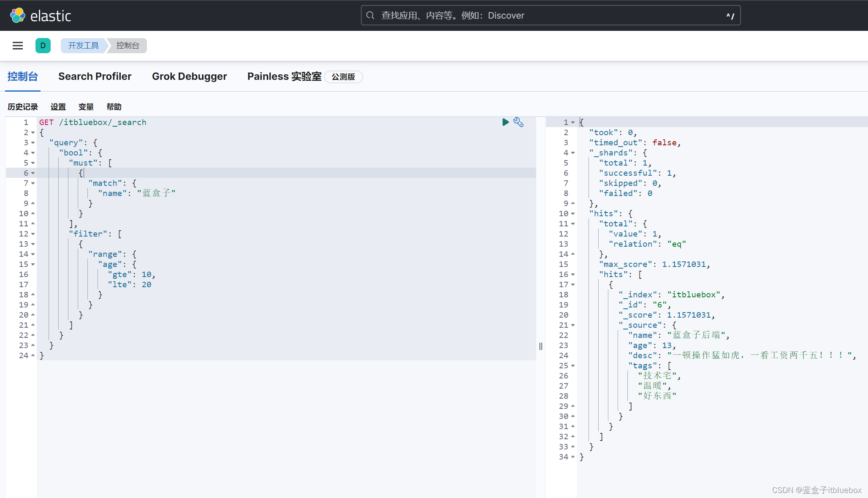Open the Grok Debugger tab
Image resolution: width=868 pixels, height=498 pixels.
(189, 76)
